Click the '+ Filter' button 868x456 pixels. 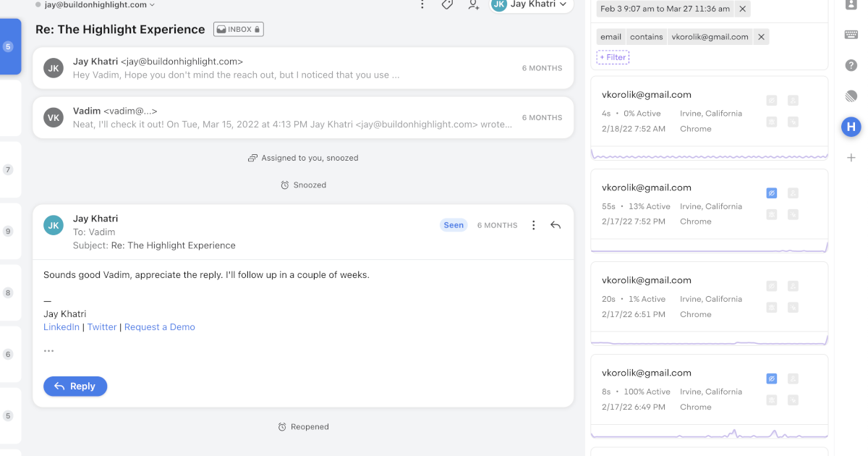click(613, 57)
